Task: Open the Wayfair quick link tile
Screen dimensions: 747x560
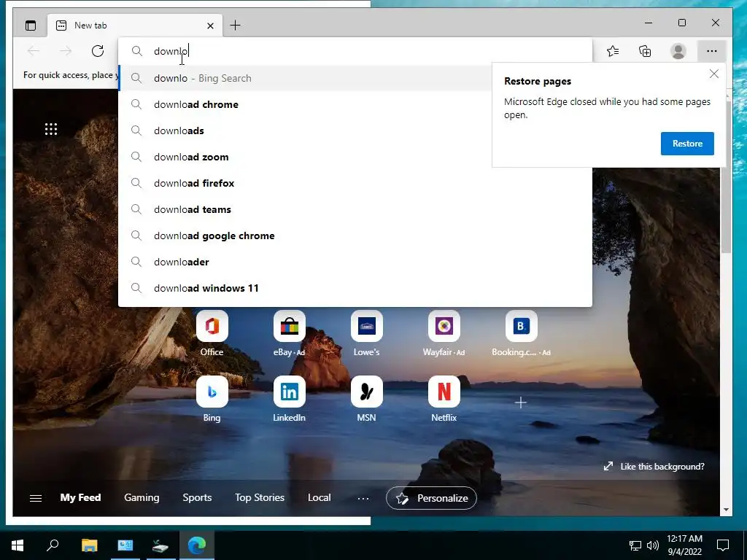Action: pyautogui.click(x=444, y=333)
